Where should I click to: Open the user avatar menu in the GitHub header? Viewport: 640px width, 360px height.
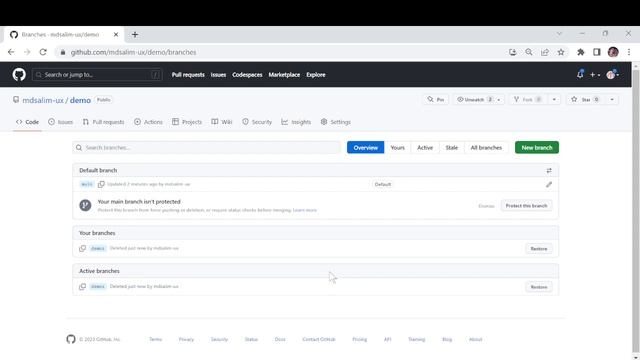point(613,75)
